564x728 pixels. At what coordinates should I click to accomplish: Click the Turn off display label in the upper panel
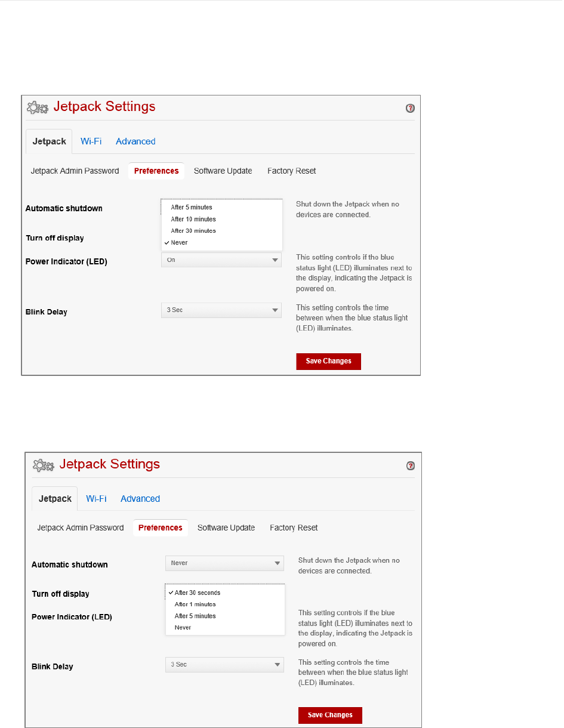[x=55, y=238]
